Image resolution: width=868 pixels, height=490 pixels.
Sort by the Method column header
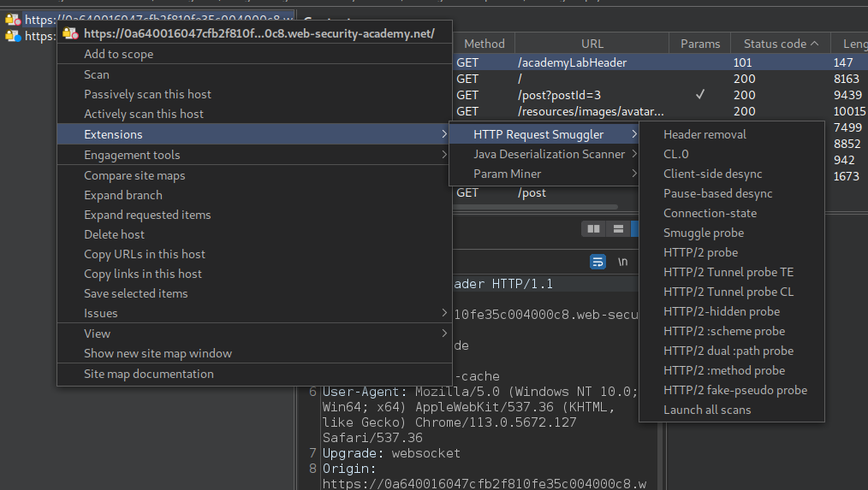484,44
